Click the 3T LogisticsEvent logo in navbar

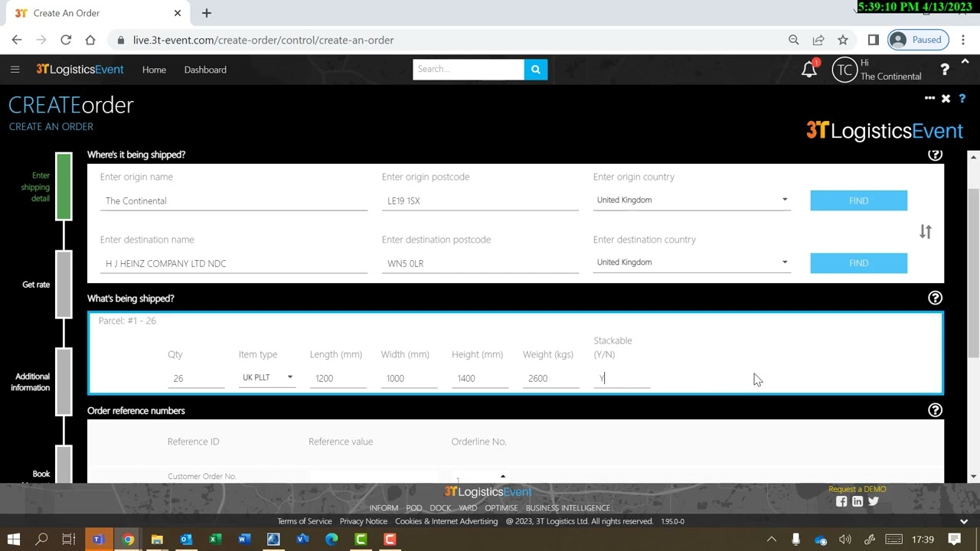(x=80, y=70)
